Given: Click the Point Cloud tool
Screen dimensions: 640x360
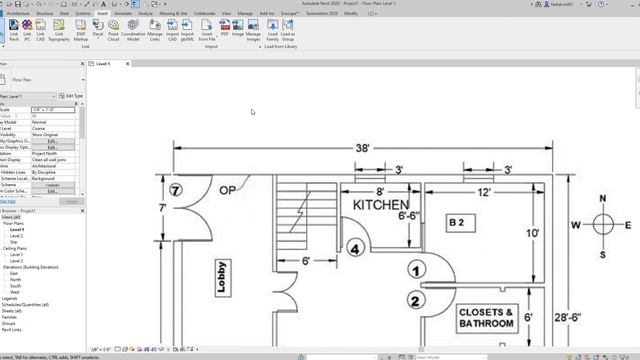Looking at the screenshot, I should point(113,30).
